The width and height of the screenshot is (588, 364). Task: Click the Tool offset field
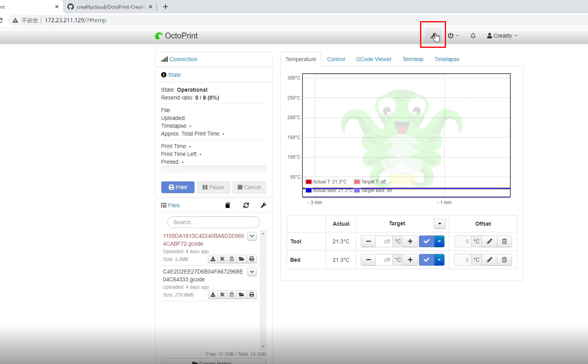(463, 241)
